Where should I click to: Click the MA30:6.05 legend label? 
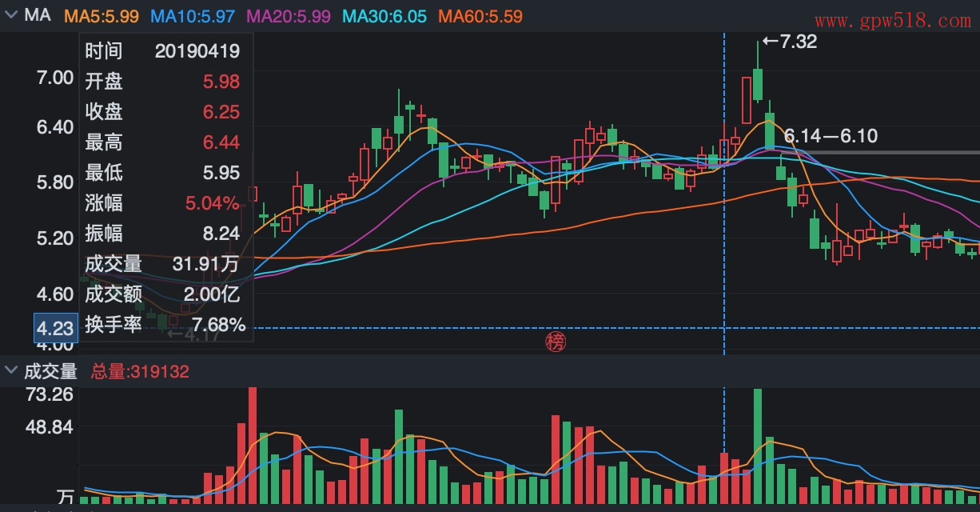(x=384, y=17)
